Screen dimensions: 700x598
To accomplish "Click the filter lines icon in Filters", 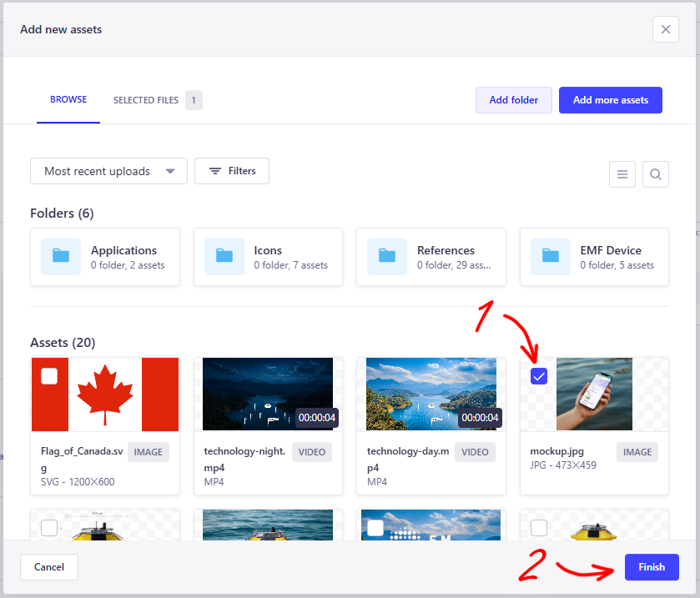I will pos(215,171).
